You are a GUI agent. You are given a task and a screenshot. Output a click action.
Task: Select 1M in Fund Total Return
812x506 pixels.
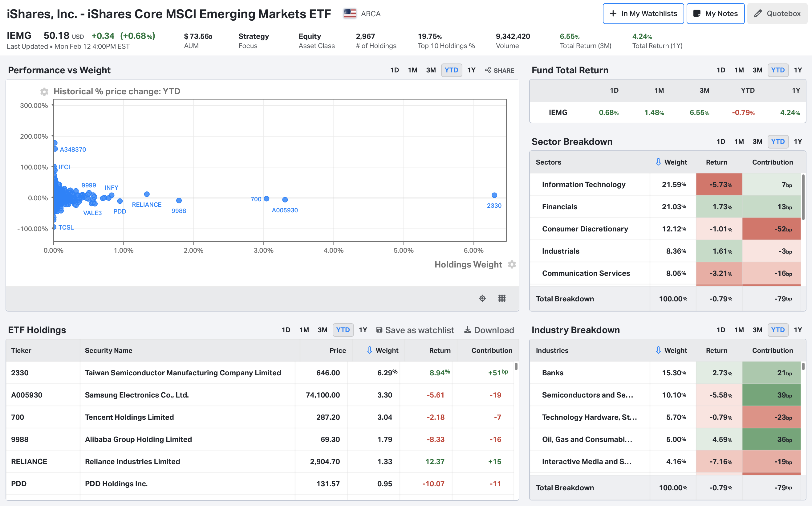pyautogui.click(x=739, y=70)
